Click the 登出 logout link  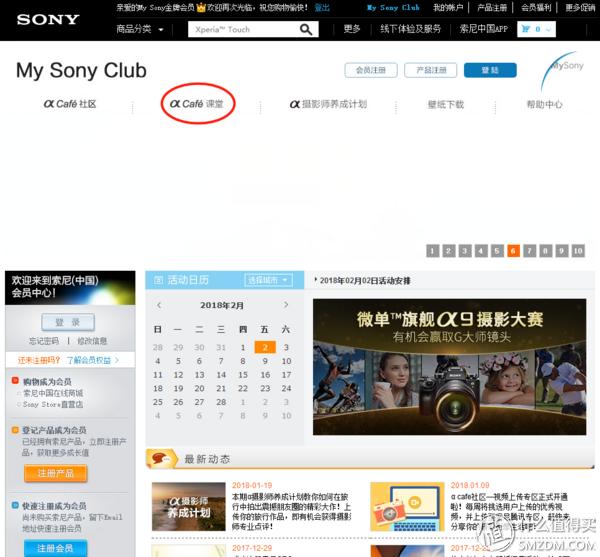point(322,7)
